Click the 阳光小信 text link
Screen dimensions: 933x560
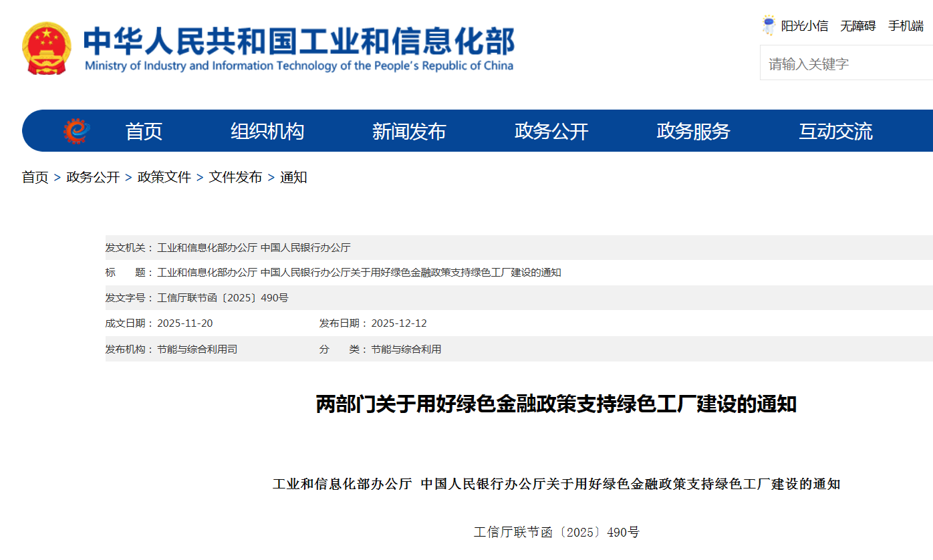(805, 26)
